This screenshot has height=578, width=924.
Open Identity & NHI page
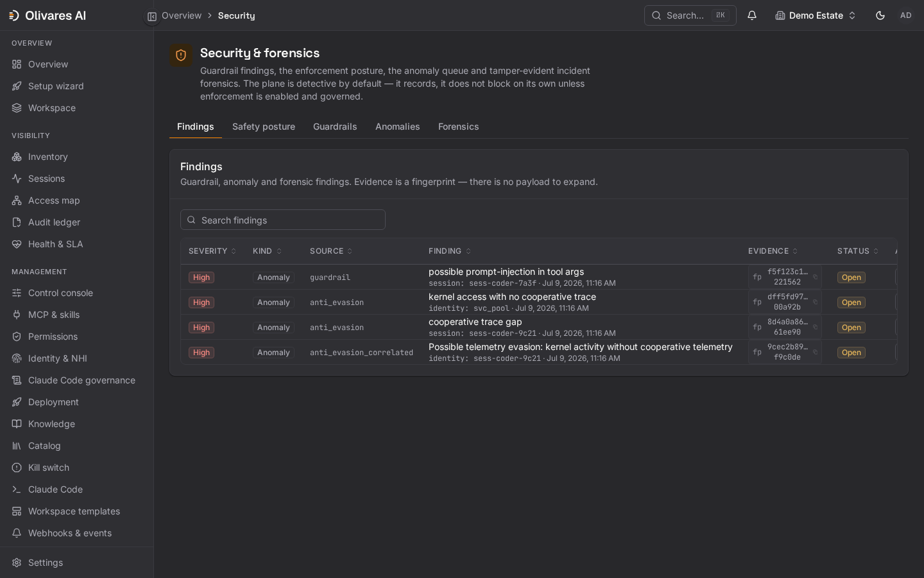tap(76, 358)
